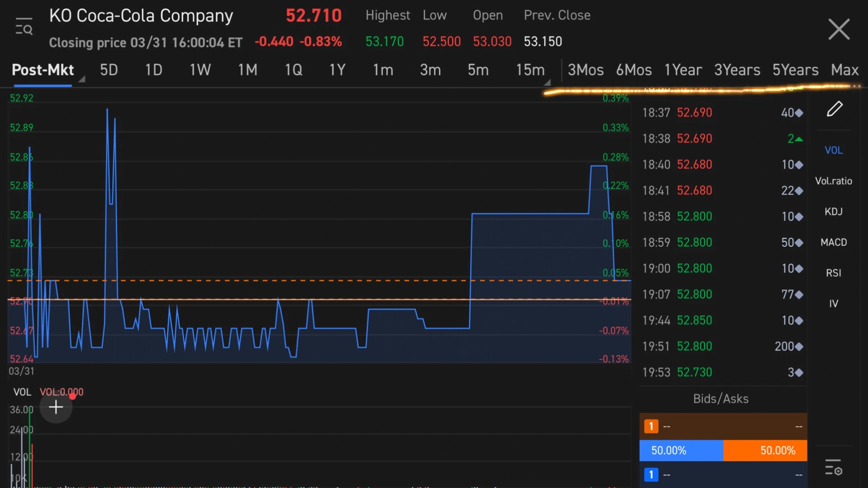This screenshot has width=868, height=488.
Task: Switch to Post-Mkt tab
Action: [42, 70]
